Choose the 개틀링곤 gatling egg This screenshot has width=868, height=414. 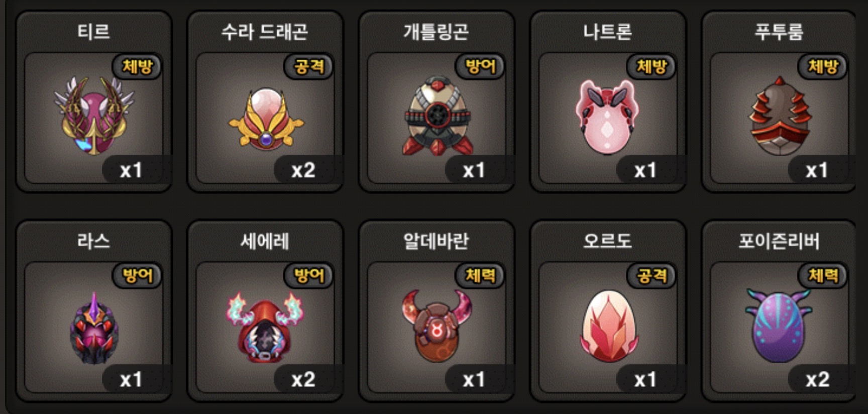(437, 116)
